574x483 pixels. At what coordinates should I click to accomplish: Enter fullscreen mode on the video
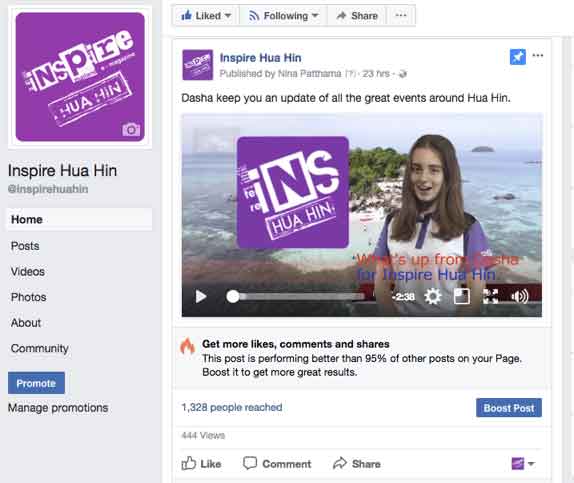491,296
